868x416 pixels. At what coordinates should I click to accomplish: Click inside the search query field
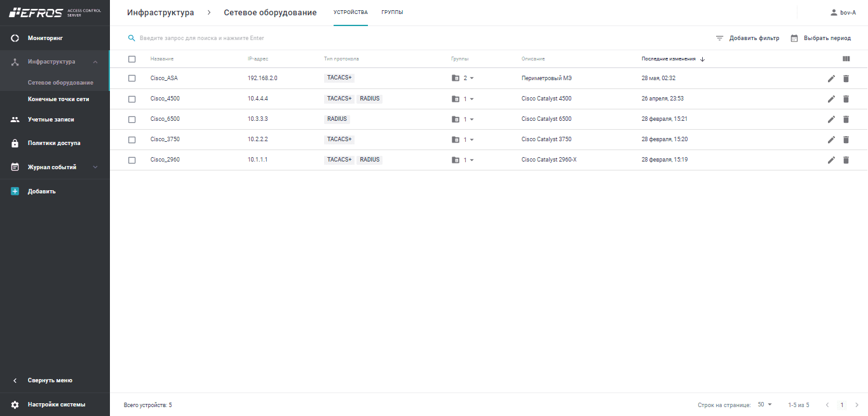pos(419,38)
